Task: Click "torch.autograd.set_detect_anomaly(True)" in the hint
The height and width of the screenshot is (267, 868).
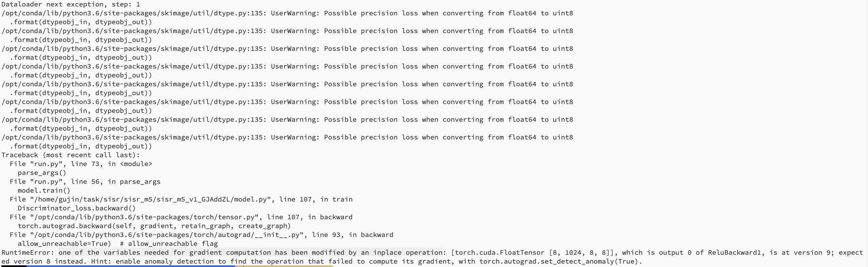Action: 558,262
